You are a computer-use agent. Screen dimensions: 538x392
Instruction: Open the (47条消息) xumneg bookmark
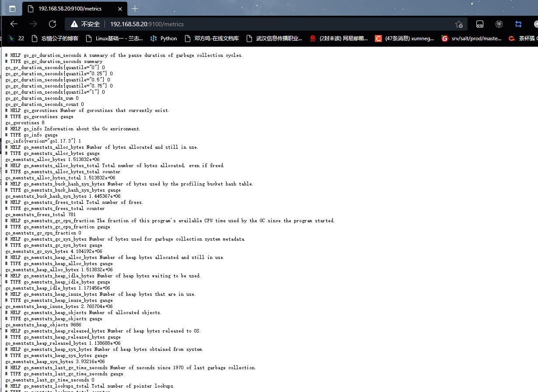click(x=405, y=38)
